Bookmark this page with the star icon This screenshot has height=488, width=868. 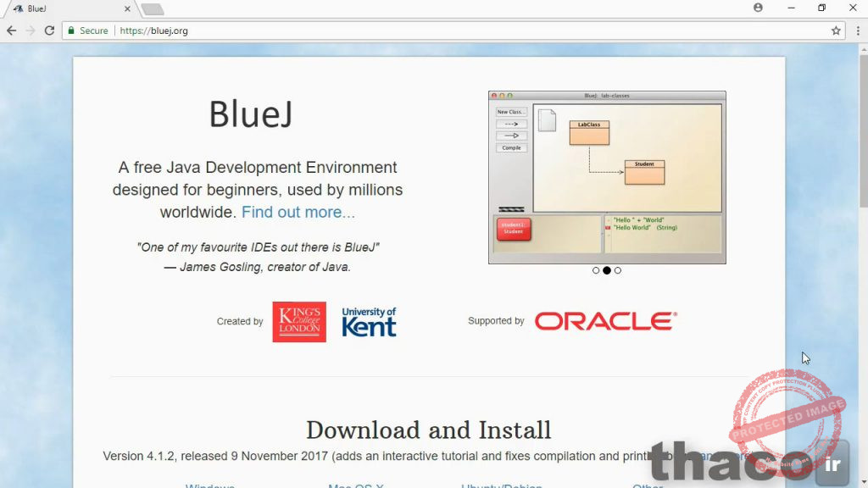(x=836, y=30)
